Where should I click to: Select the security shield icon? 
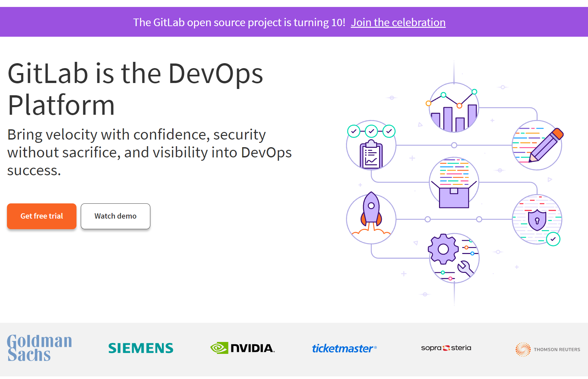(537, 220)
